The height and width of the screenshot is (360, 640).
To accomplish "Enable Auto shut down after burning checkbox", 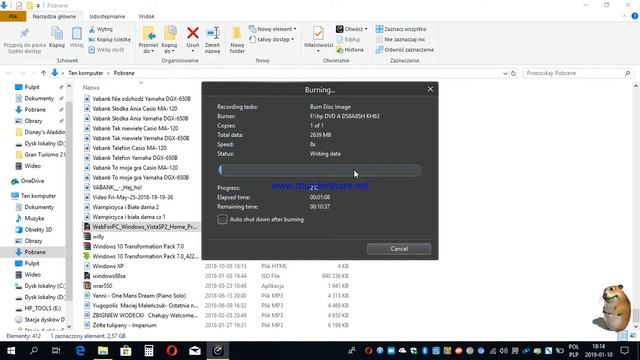I will click(222, 220).
